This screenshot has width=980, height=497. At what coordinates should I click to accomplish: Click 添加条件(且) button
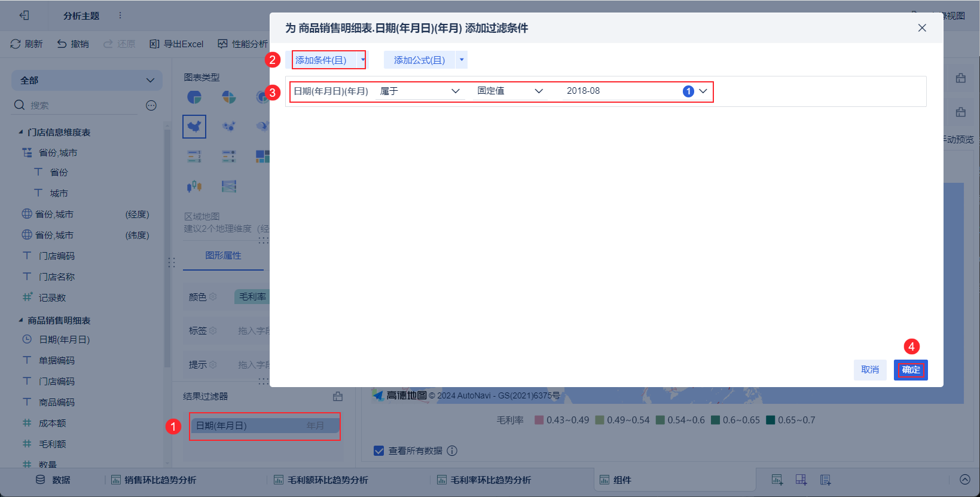(321, 60)
